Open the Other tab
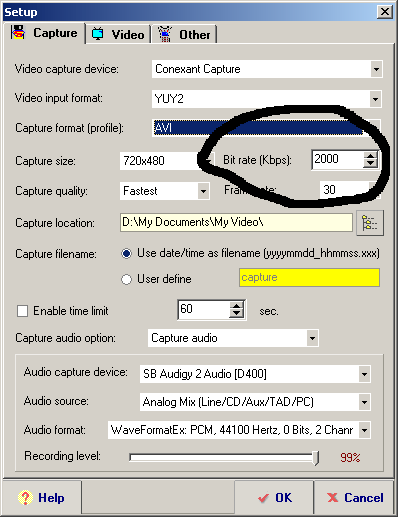398x517 pixels. (x=185, y=34)
